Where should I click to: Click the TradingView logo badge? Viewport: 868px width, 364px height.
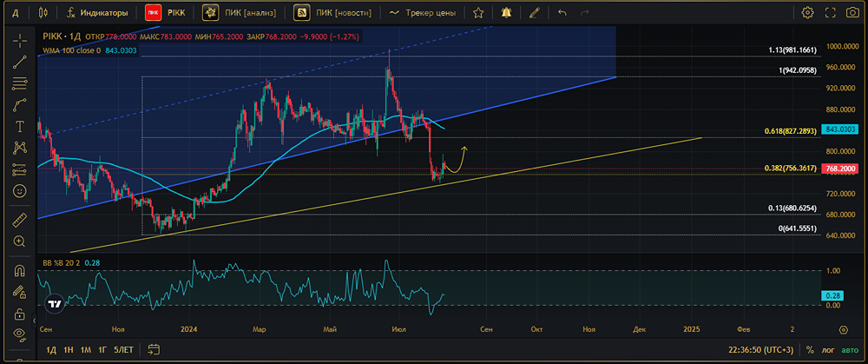click(54, 304)
